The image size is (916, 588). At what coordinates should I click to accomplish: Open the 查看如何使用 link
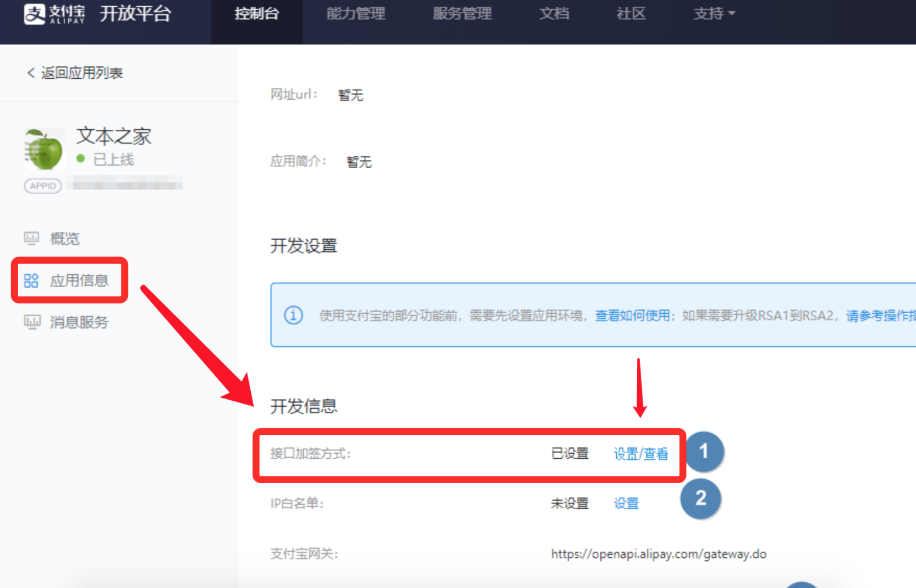tap(632, 315)
